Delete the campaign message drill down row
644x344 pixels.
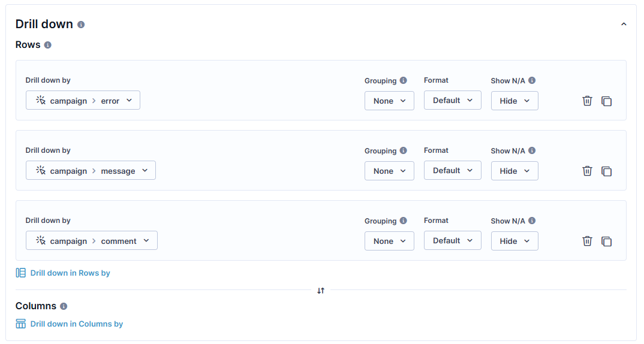[x=587, y=171]
